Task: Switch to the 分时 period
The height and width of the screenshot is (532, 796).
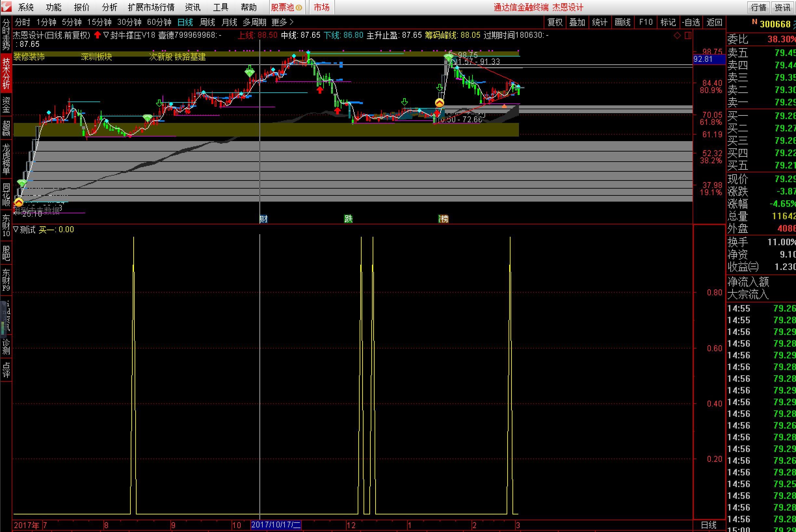Action: click(x=23, y=22)
